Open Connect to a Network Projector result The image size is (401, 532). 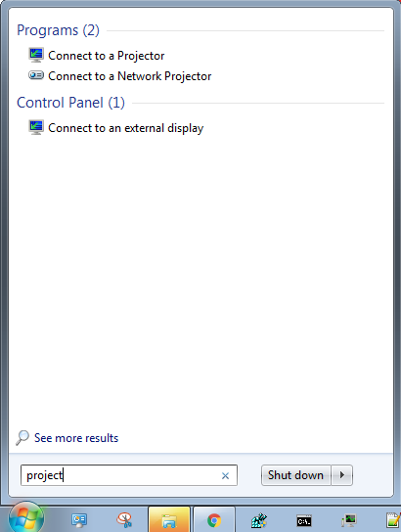coord(130,76)
